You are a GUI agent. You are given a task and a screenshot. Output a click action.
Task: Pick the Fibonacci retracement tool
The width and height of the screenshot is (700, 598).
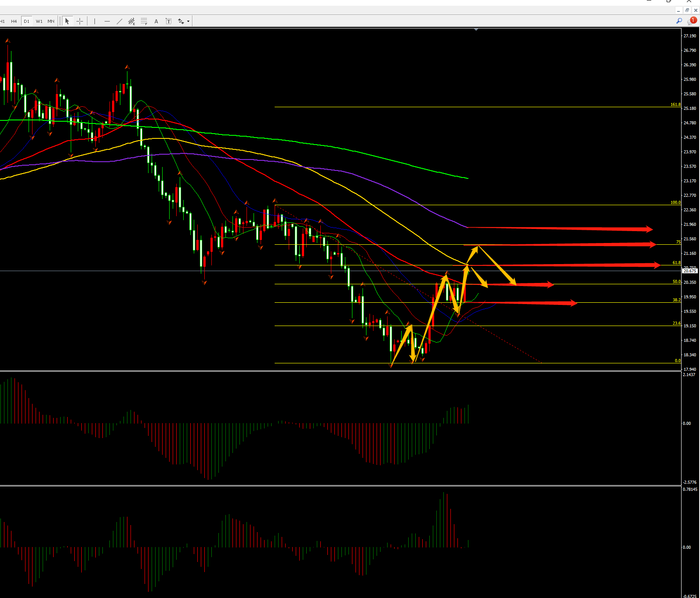[x=144, y=21]
